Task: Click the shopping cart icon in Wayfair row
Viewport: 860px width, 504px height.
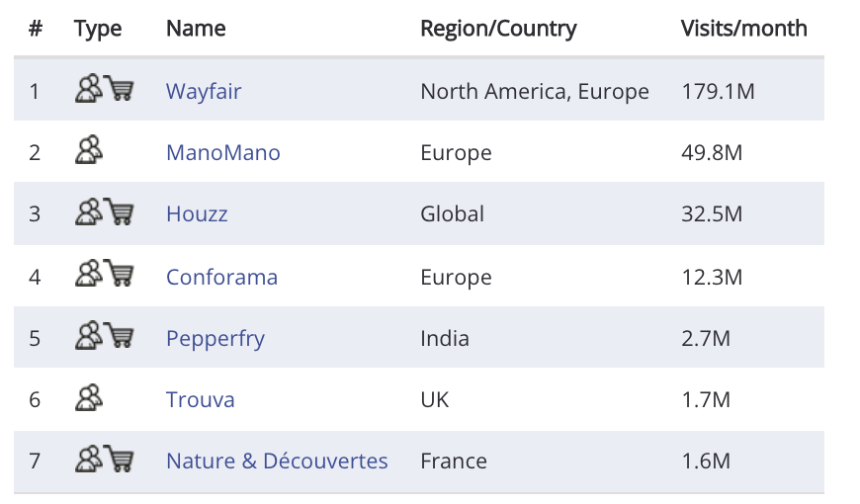Action: point(119,88)
